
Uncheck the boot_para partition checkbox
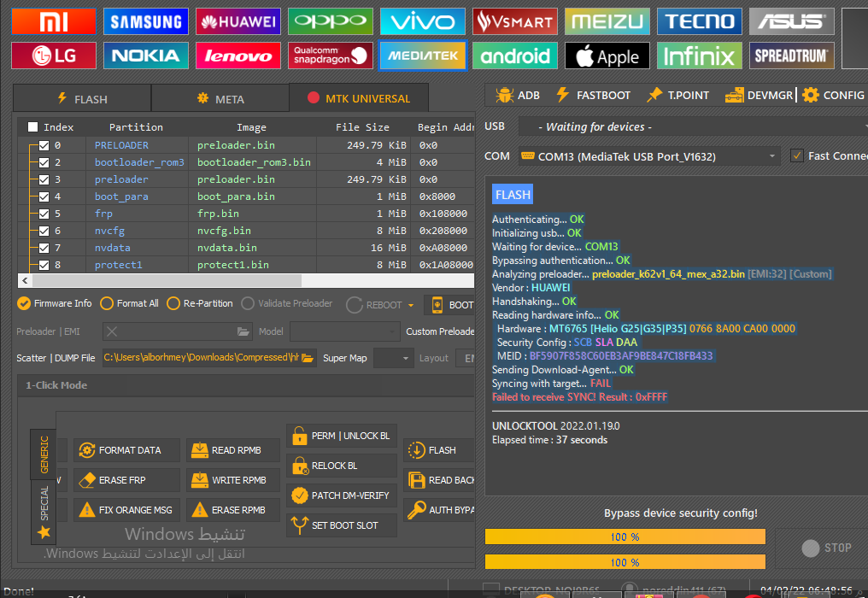44,197
